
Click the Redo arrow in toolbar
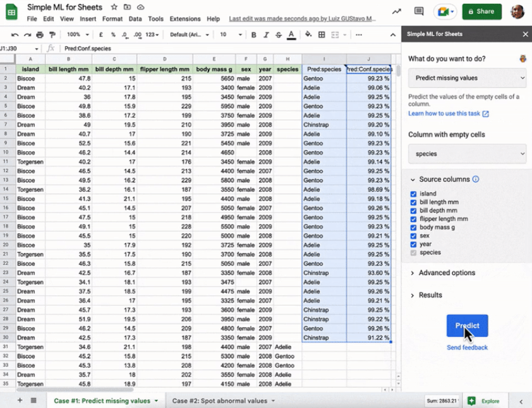point(27,35)
